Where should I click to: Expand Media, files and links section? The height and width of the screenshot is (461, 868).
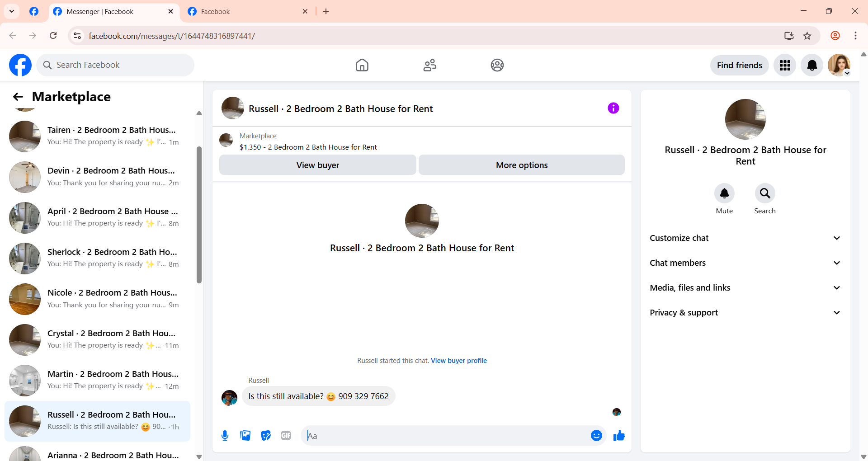point(745,288)
